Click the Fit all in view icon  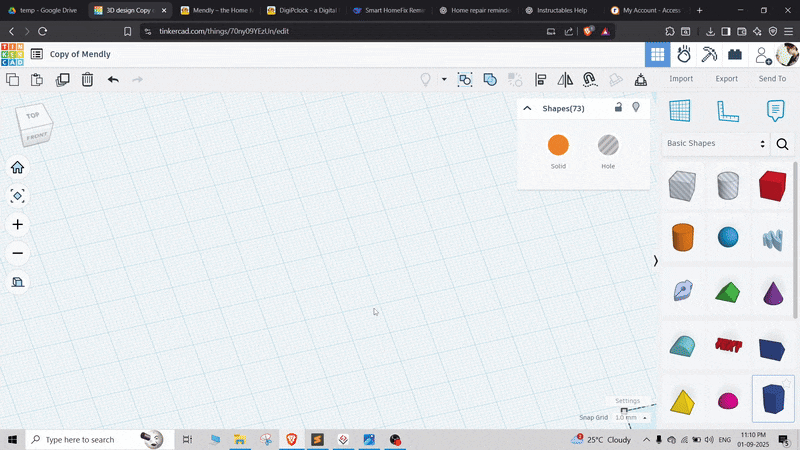[17, 196]
